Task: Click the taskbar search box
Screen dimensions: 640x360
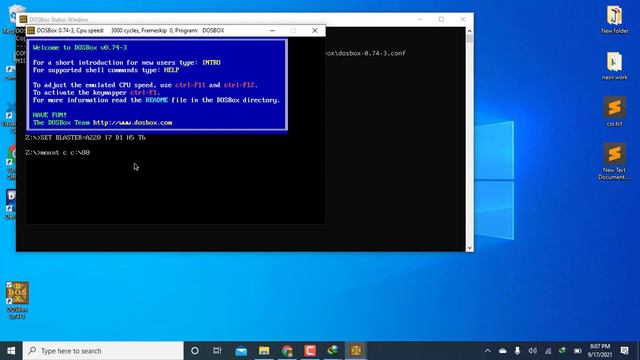Action: [103, 351]
